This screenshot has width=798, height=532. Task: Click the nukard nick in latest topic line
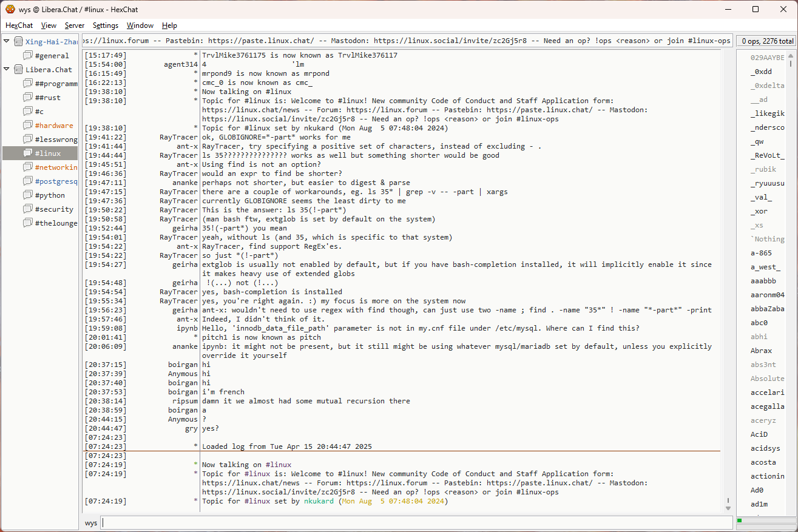click(x=319, y=502)
